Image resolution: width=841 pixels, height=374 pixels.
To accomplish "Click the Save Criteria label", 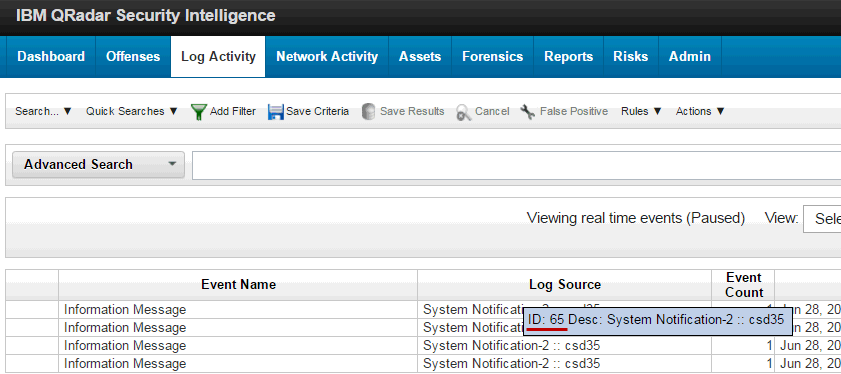I will pyautogui.click(x=318, y=111).
